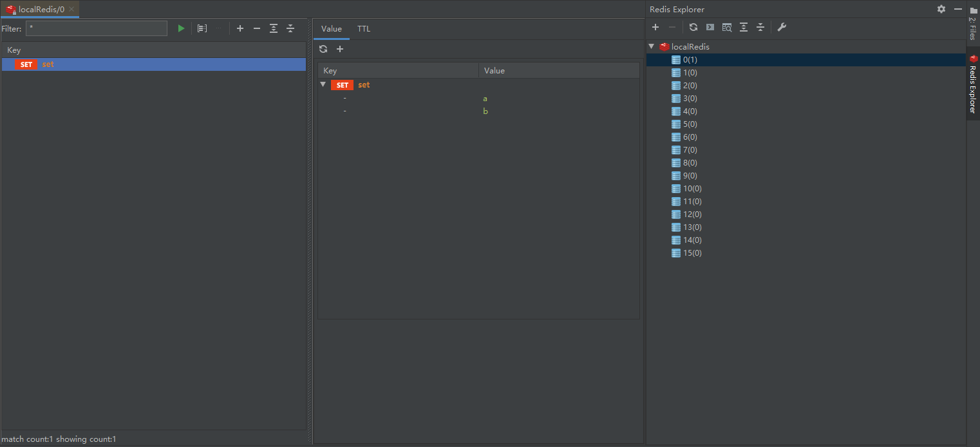Click the Key header of key list

coord(154,50)
